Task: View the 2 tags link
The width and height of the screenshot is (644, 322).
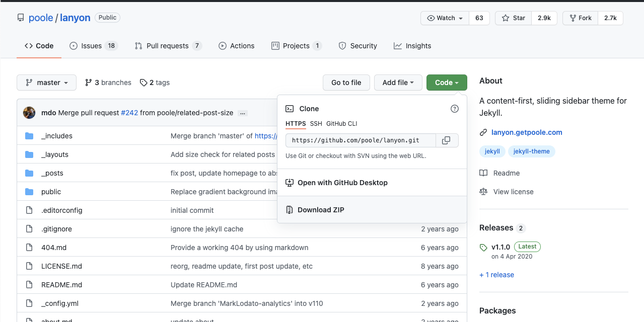Action: tap(155, 83)
